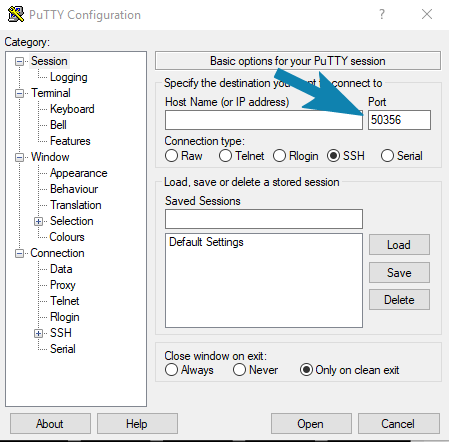Click the Load button
Screen dimensions: 449x442
(399, 245)
